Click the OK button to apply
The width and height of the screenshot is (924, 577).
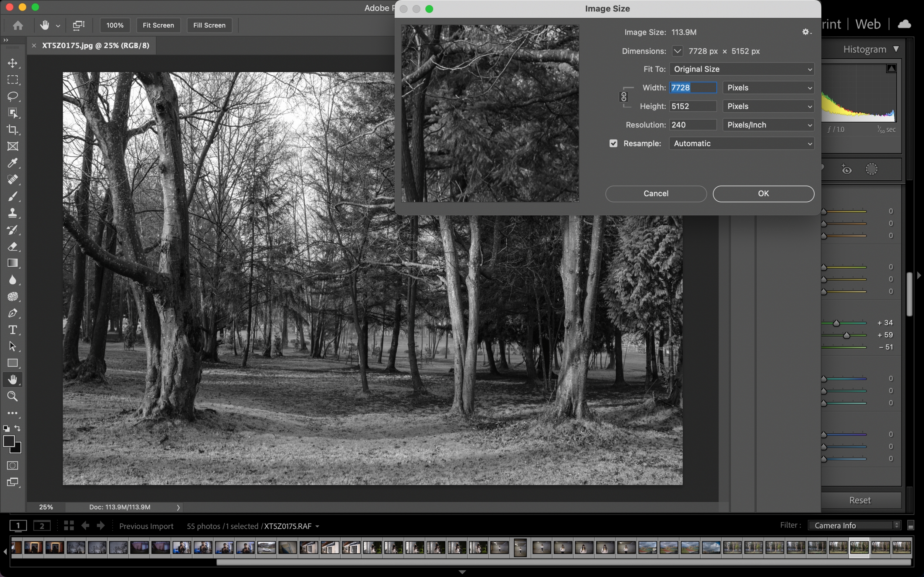coord(763,194)
